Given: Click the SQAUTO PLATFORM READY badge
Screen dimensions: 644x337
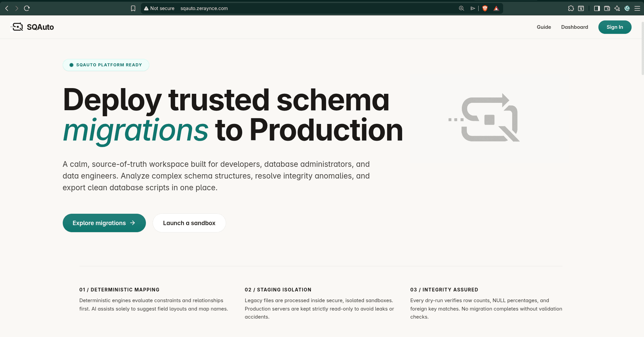Looking at the screenshot, I should pos(106,65).
